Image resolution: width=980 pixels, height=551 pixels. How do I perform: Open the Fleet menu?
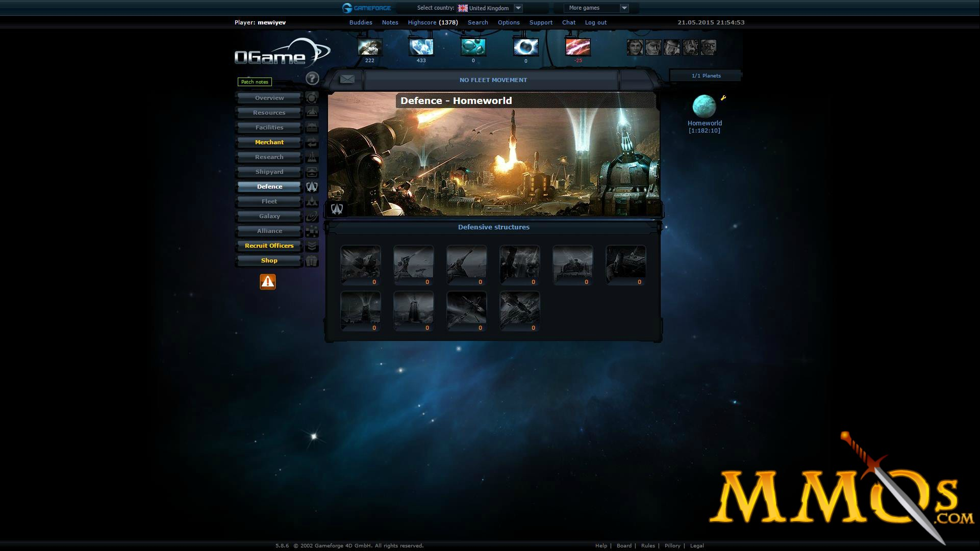click(x=269, y=201)
